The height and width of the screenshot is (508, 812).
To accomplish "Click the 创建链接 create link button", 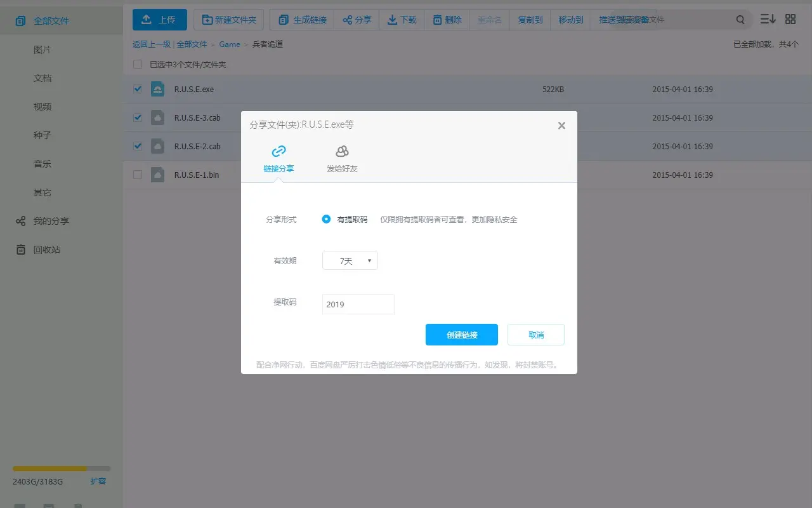I will click(x=461, y=335).
